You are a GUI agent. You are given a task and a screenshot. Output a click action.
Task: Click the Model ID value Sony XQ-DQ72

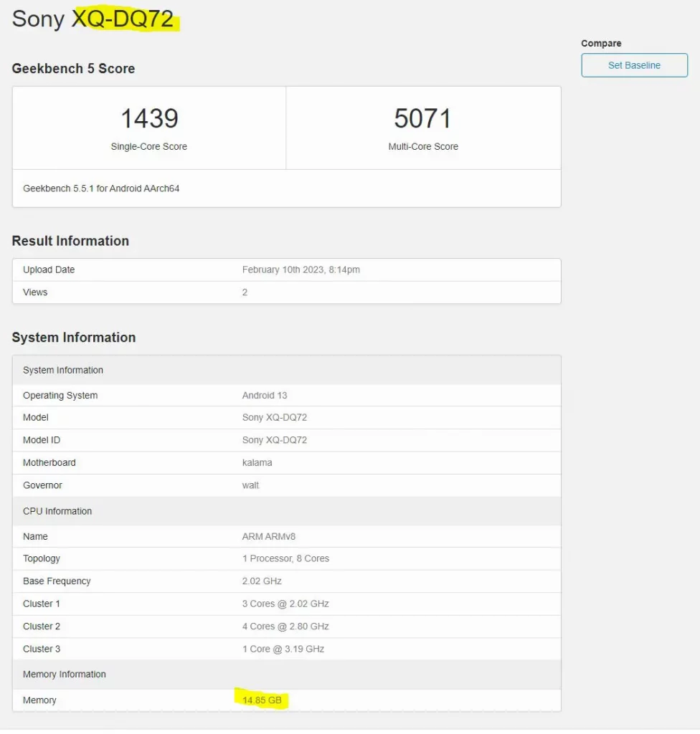click(274, 440)
